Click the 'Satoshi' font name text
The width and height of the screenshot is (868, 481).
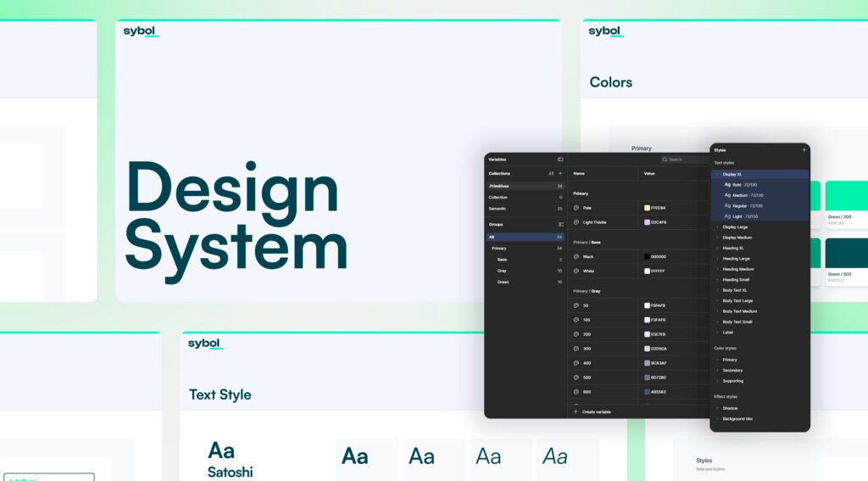(231, 473)
